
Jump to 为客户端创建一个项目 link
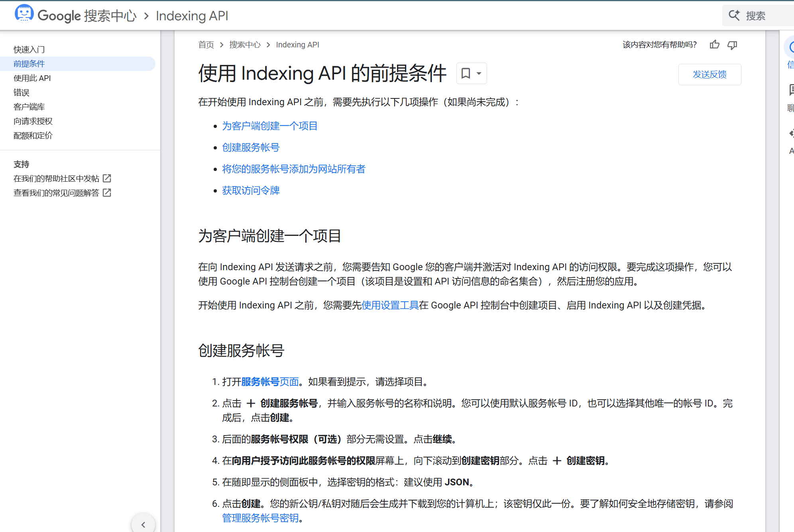tap(270, 126)
